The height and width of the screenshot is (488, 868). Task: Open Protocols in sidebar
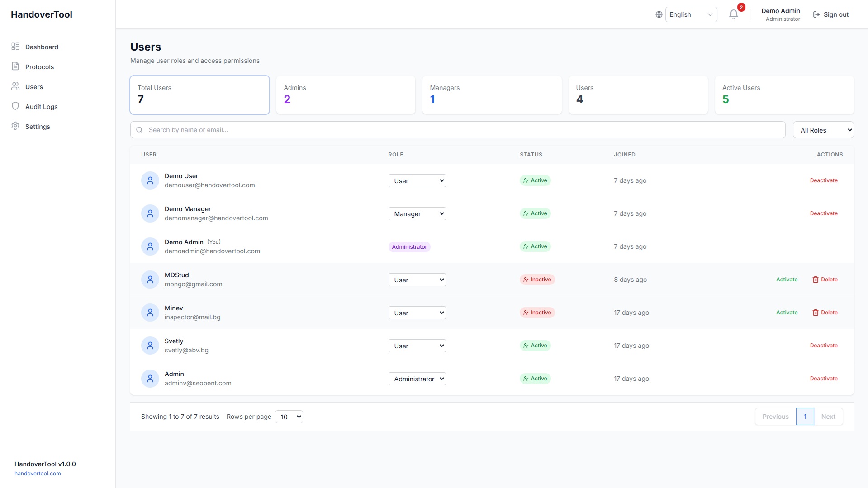pyautogui.click(x=39, y=66)
